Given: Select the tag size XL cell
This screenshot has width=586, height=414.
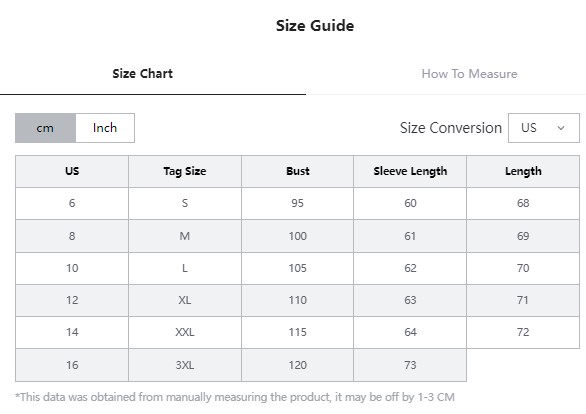Looking at the screenshot, I should point(185,300).
